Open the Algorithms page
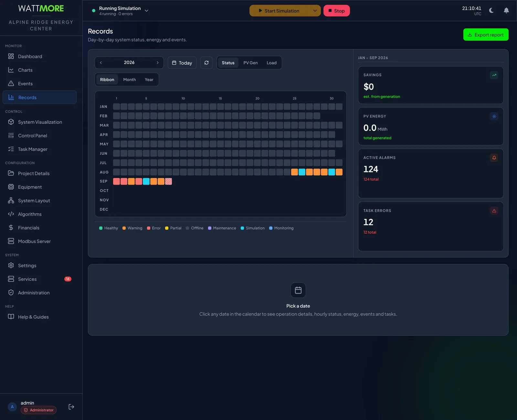The height and width of the screenshot is (420, 517). click(x=39, y=214)
